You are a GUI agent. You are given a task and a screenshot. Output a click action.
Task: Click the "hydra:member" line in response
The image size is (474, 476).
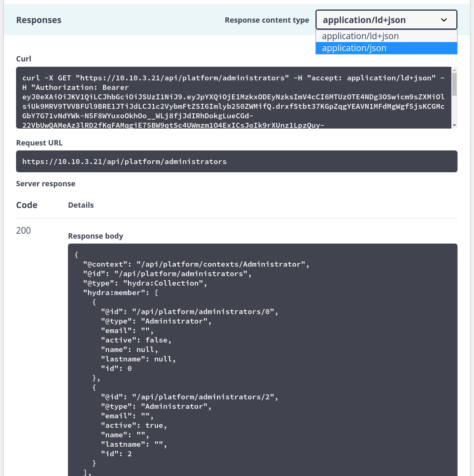point(121,293)
